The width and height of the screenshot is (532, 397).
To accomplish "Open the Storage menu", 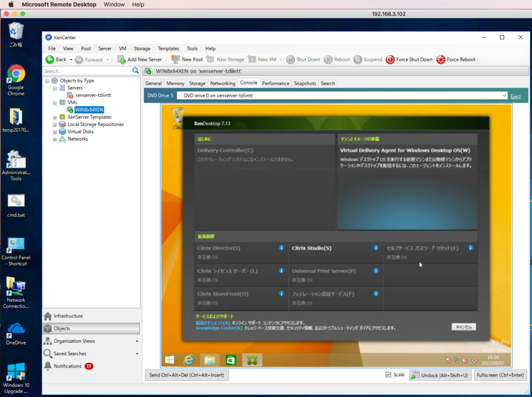I will [x=142, y=48].
